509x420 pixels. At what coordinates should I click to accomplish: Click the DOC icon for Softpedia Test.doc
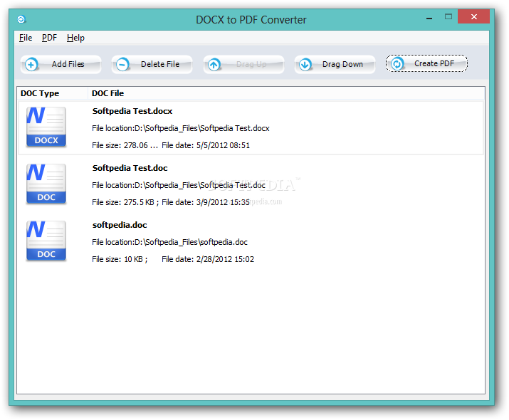tap(46, 184)
